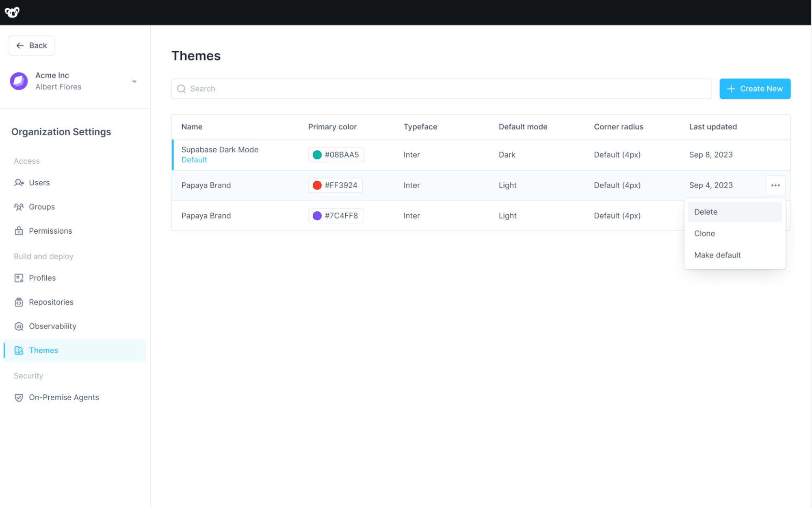Click the three-dots menu on Papaya Brand
This screenshot has width=812, height=508.
pyautogui.click(x=776, y=185)
